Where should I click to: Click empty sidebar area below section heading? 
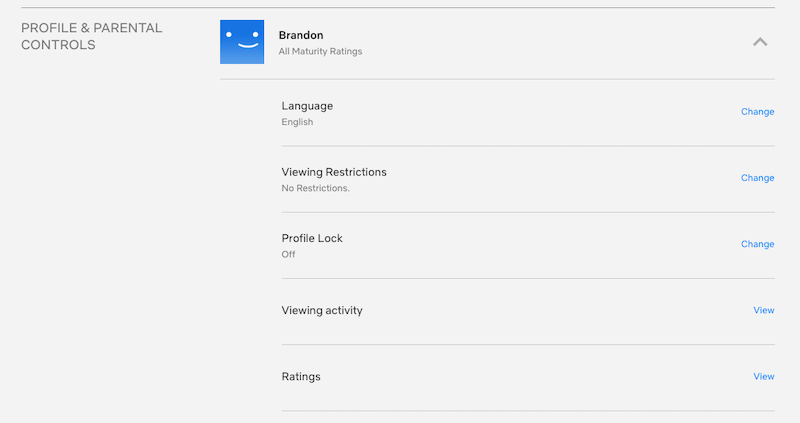point(100,250)
